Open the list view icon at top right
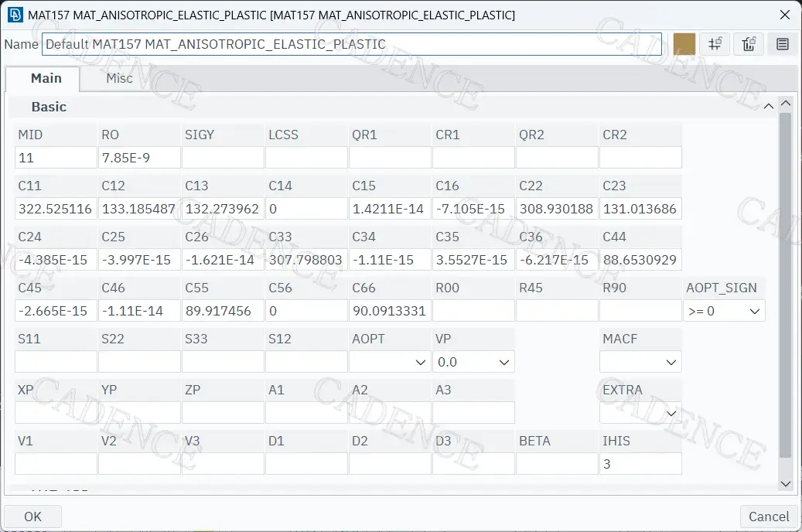Screen dimensions: 802x532 tap(782, 44)
